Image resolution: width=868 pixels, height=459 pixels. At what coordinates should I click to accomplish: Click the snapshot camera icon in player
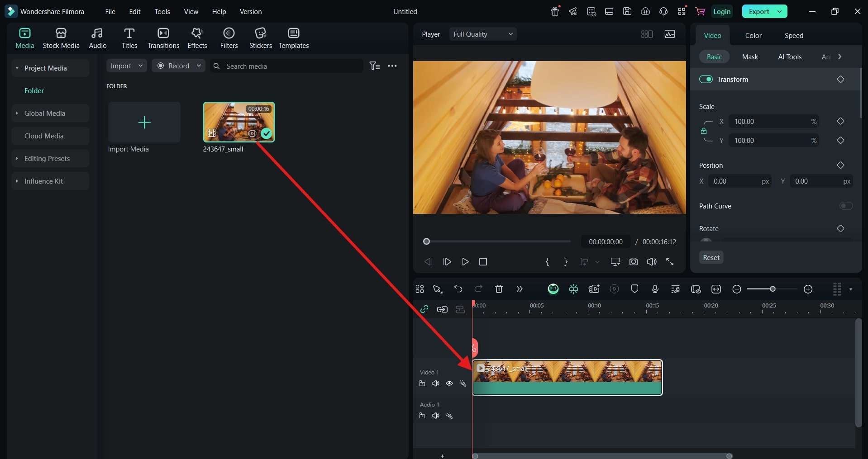pos(634,262)
